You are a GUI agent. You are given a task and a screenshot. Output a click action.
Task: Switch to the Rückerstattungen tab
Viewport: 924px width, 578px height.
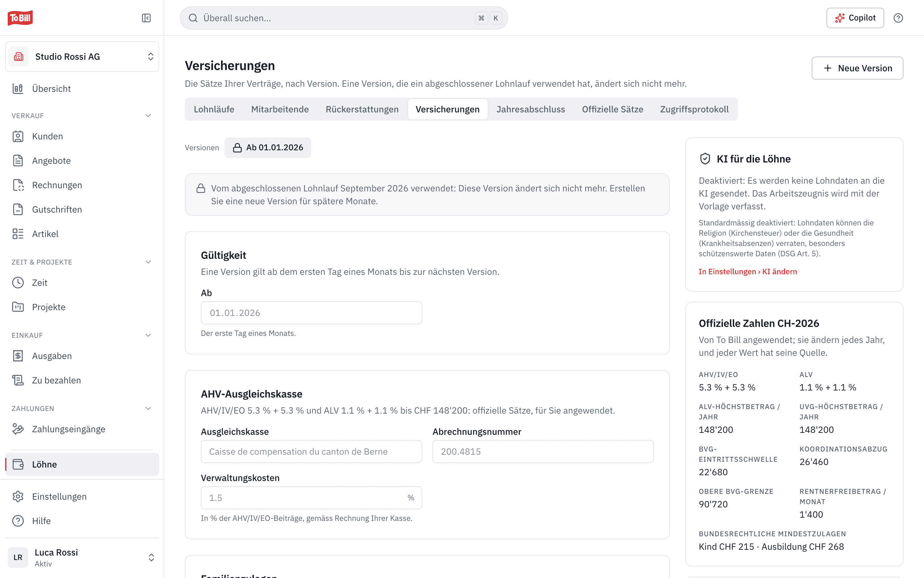362,109
